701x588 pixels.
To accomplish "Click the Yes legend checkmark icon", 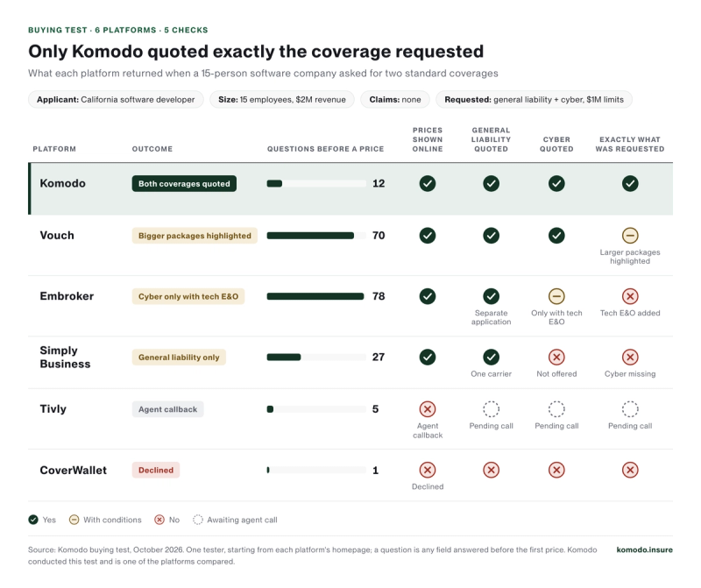I will [x=33, y=520].
